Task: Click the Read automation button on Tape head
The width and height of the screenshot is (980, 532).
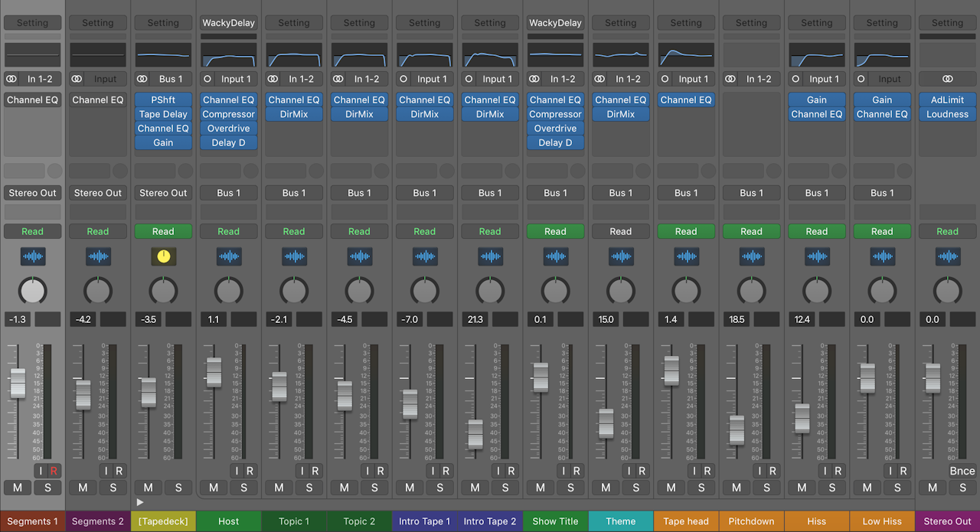Action: point(686,231)
